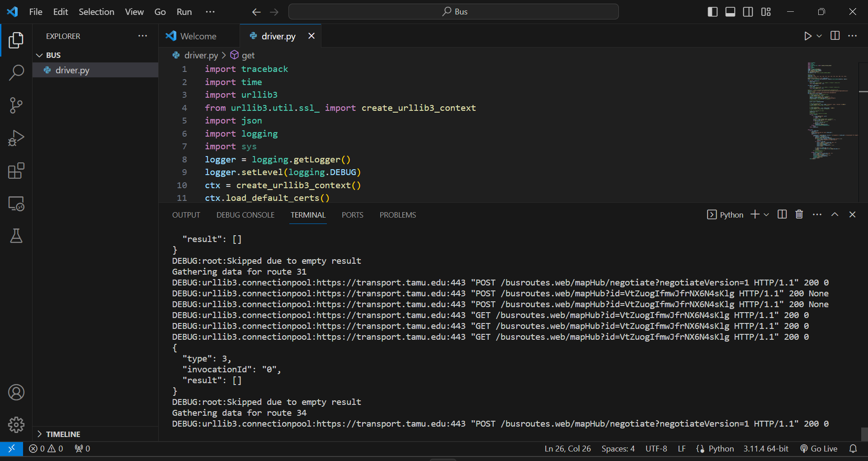Viewport: 868px width, 461px height.
Task: Open the Run and Debug view
Action: click(x=16, y=138)
